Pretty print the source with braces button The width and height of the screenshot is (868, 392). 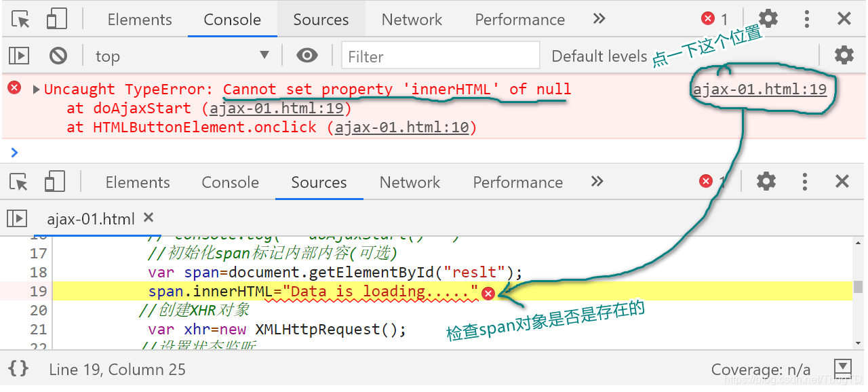click(18, 369)
